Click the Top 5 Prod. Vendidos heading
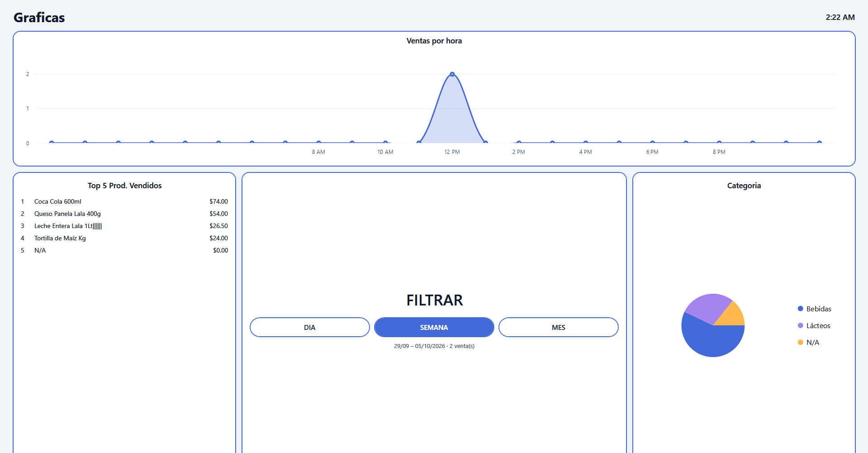This screenshot has width=868, height=453. point(125,186)
